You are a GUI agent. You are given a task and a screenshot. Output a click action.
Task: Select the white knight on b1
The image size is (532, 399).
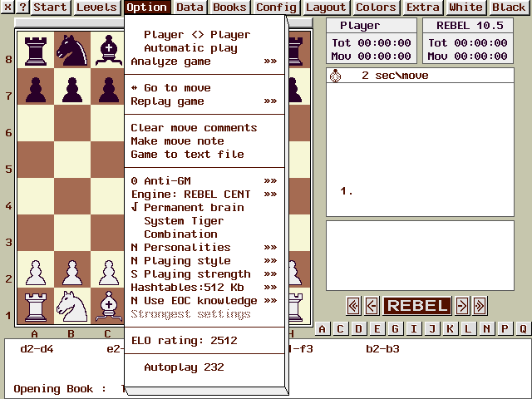click(72, 306)
